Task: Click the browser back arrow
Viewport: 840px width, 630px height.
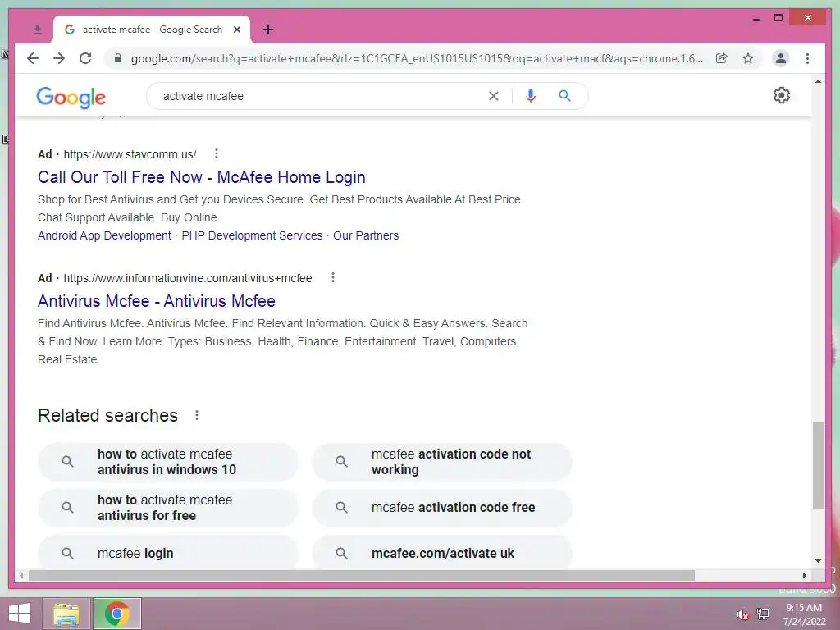Action: point(33,58)
